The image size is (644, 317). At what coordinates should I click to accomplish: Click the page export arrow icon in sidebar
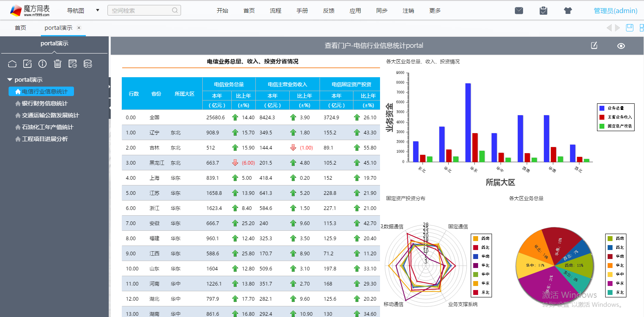pos(73,64)
